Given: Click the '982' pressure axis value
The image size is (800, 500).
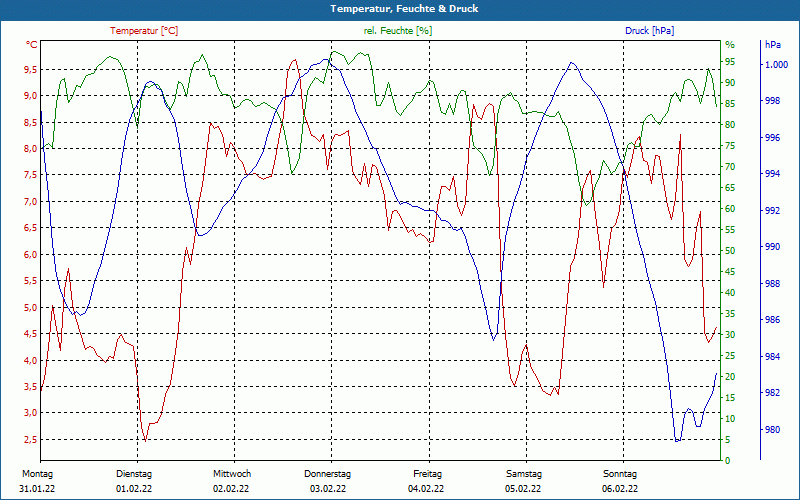Looking at the screenshot, I should point(772,393).
